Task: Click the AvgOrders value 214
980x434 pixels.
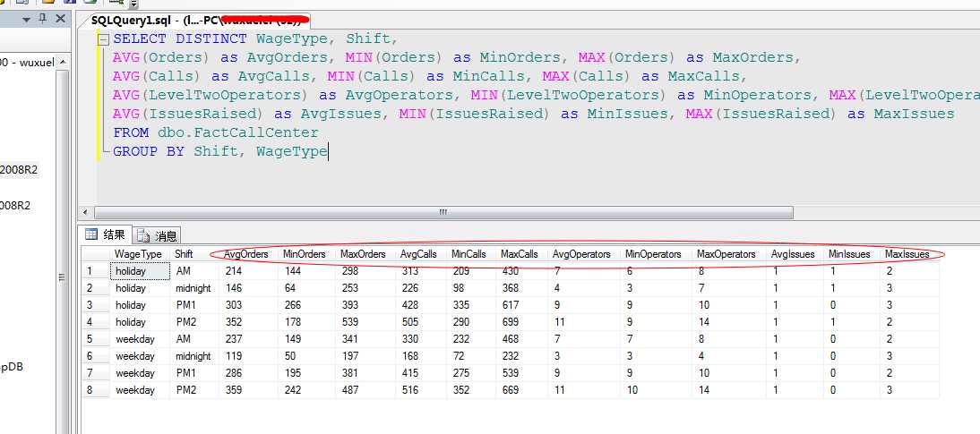Action: tap(248, 271)
